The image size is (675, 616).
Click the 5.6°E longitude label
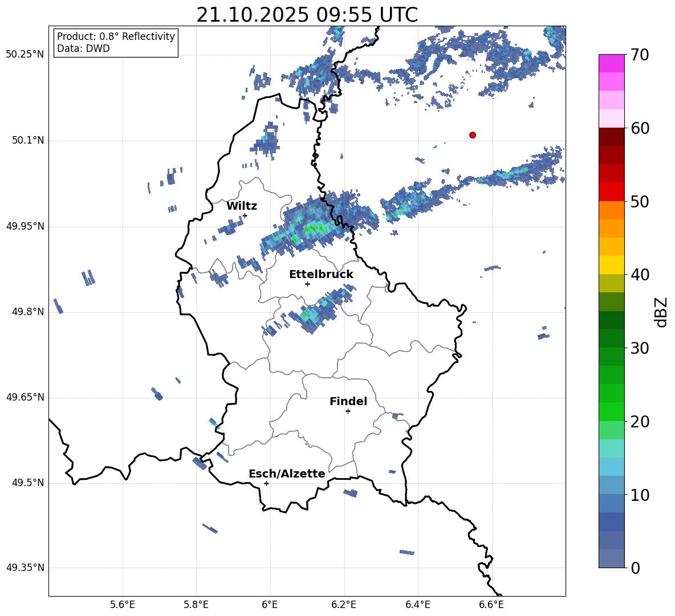tap(123, 605)
